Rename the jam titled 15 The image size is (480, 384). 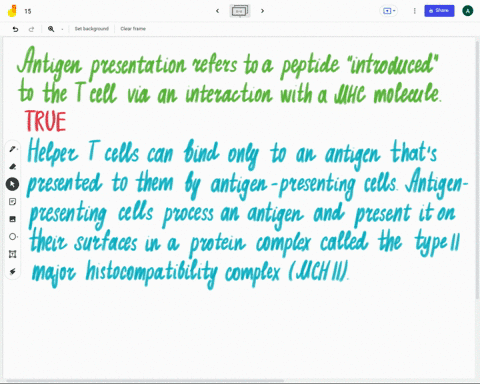pos(28,11)
